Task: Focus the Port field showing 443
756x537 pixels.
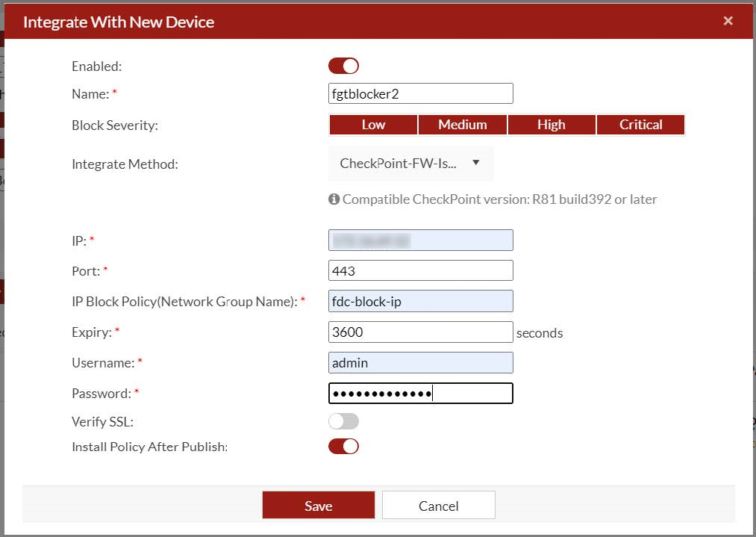Action: coord(420,270)
